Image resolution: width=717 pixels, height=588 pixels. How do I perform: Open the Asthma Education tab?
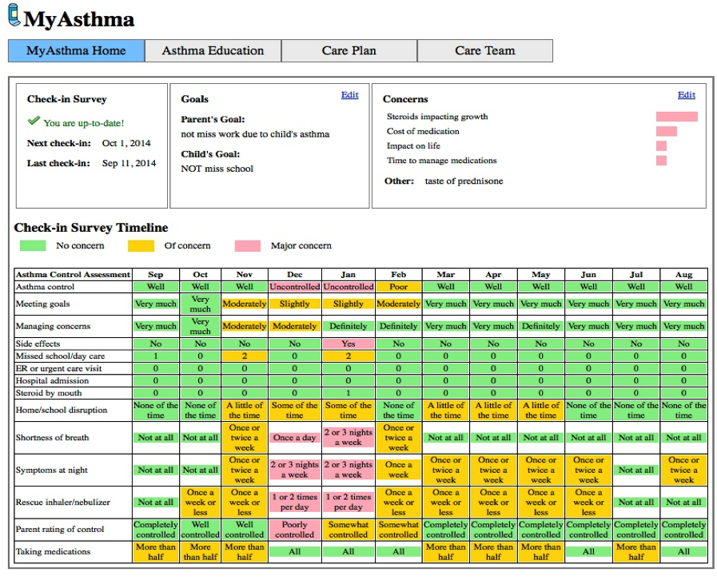coord(213,50)
